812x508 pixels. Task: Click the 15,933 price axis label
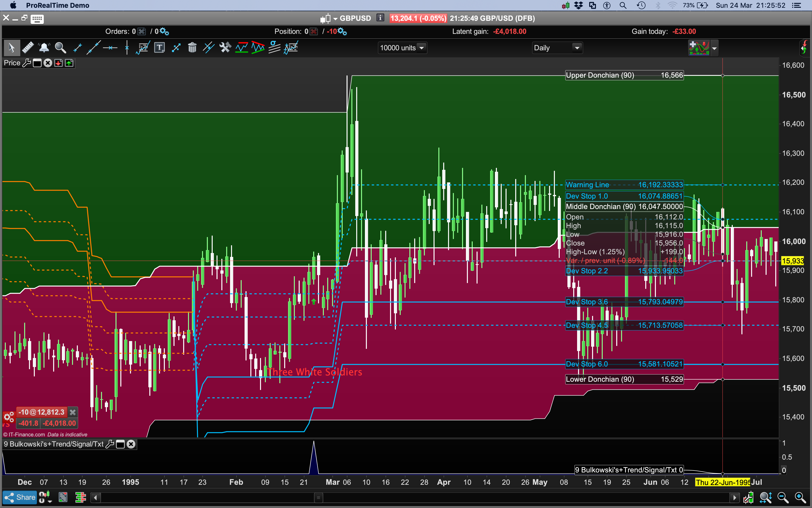tap(792, 261)
